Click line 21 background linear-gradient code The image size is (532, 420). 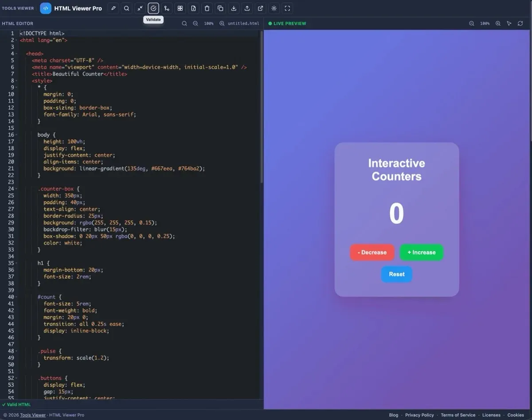[124, 168]
